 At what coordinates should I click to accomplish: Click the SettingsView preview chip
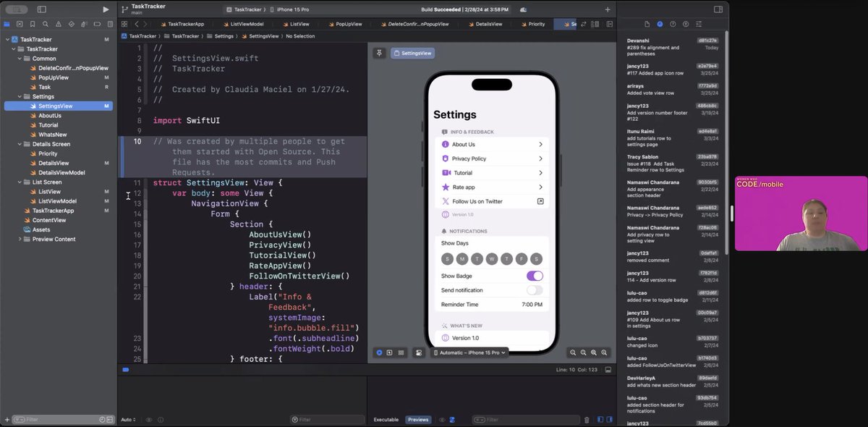(x=412, y=53)
